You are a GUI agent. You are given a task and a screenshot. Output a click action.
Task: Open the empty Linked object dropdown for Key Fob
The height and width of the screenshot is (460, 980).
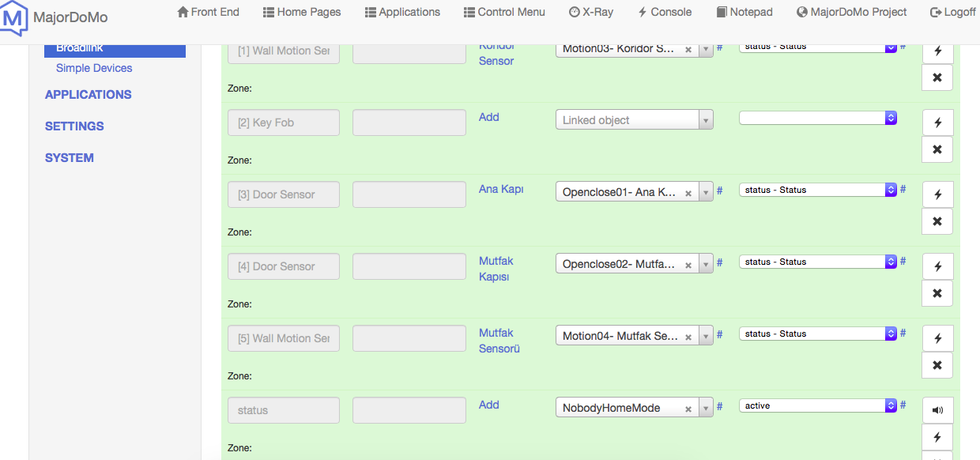(635, 120)
